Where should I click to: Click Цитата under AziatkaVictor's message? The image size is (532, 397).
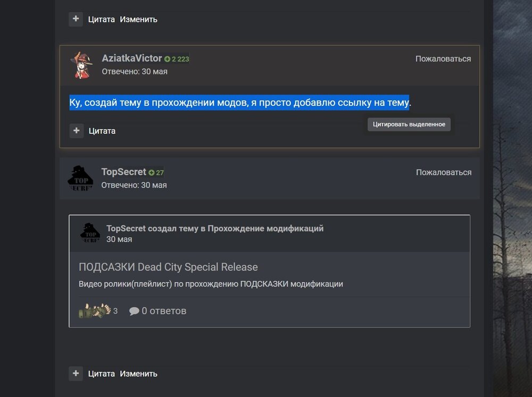point(102,131)
